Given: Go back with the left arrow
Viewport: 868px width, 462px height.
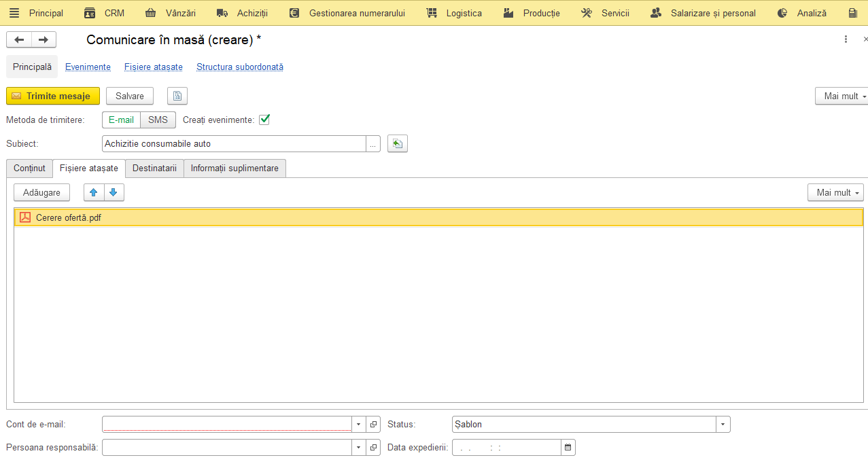Looking at the screenshot, I should tap(19, 40).
